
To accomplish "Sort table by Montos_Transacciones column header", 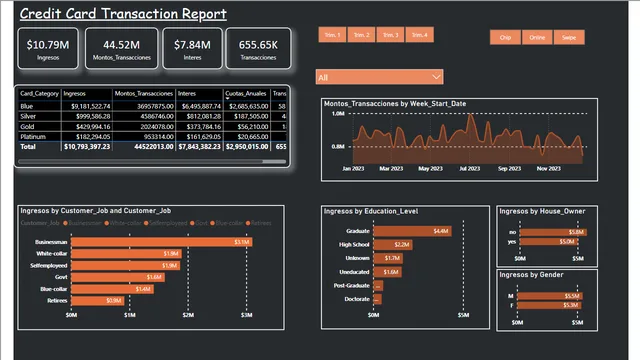I will [x=144, y=93].
